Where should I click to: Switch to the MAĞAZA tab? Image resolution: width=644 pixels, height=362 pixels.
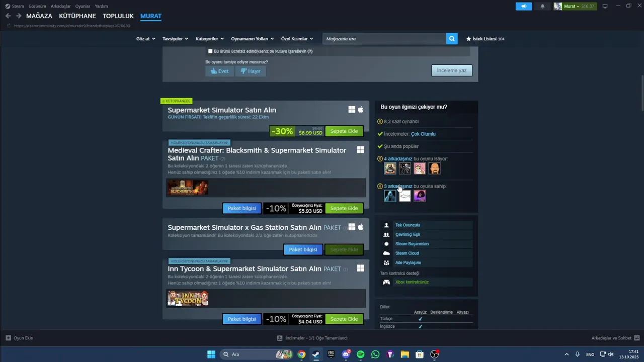pyautogui.click(x=39, y=16)
